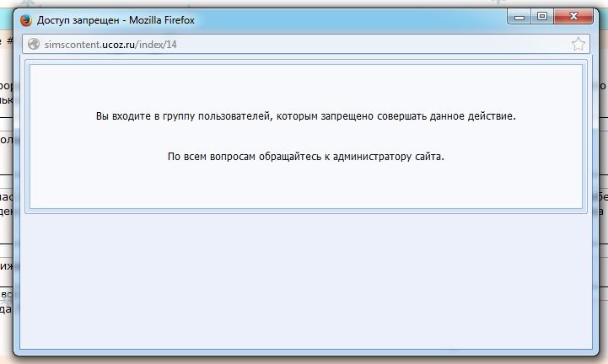Bookmark this page with the star icon

tap(578, 44)
